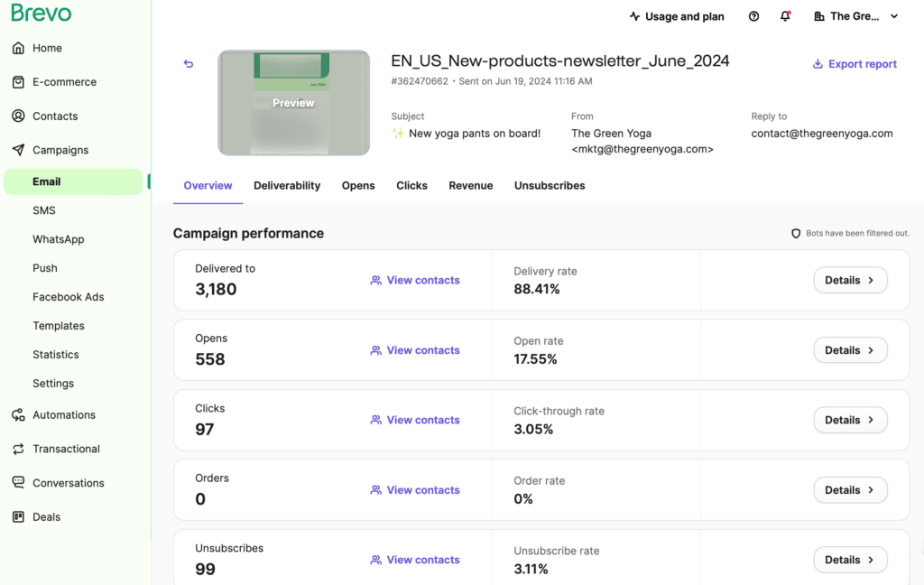Switch to the Clicks tab
The image size is (924, 585).
[411, 186]
